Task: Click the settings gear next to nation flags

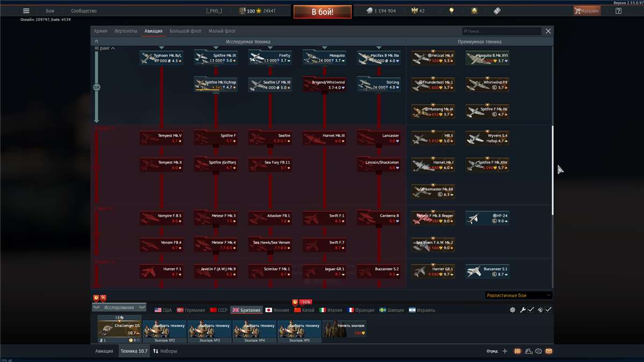Action: [x=512, y=309]
